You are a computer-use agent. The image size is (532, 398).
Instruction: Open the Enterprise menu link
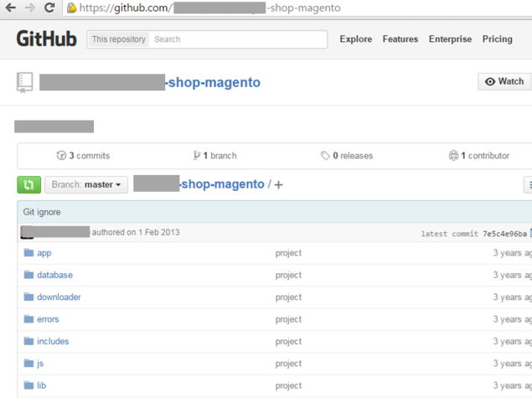[450, 39]
